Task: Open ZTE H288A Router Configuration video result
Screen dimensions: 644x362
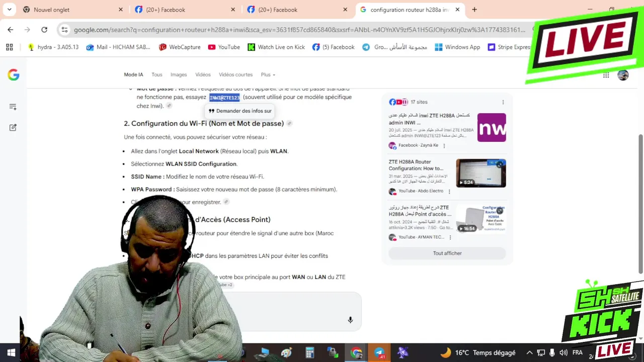Action: click(x=417, y=165)
